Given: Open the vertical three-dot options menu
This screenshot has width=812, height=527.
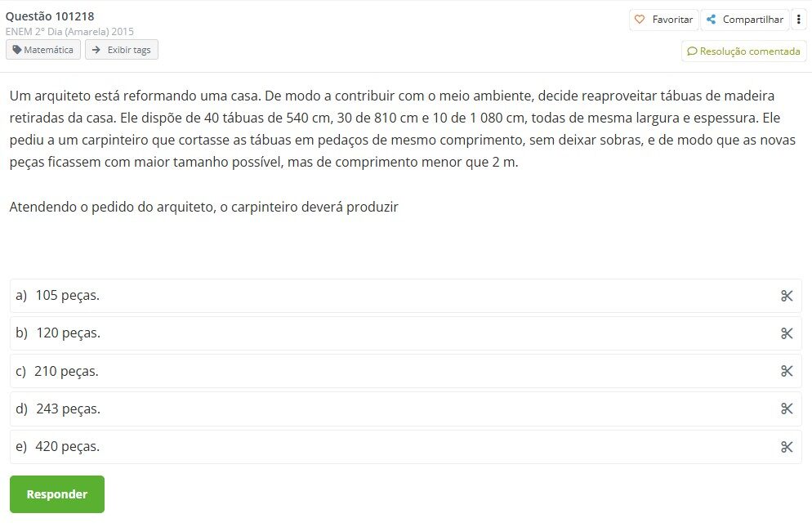Looking at the screenshot, I should tap(799, 19).
